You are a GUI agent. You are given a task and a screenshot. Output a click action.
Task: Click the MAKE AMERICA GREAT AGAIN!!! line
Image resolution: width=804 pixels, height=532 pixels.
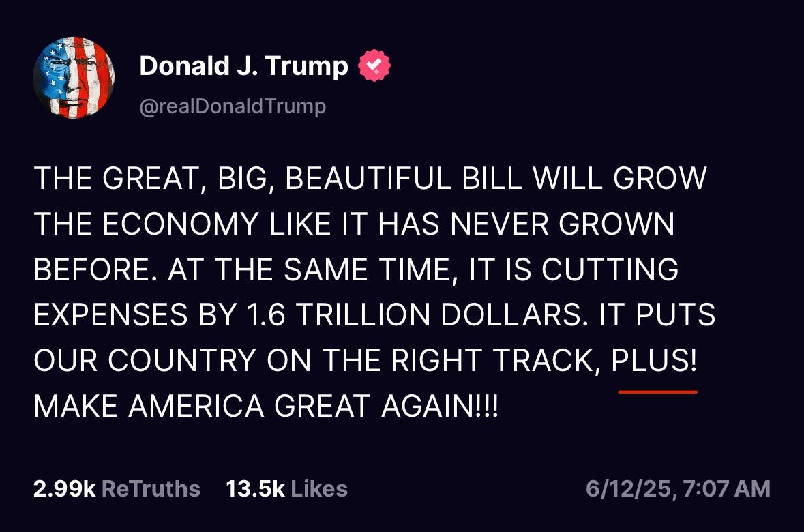pyautogui.click(x=266, y=407)
